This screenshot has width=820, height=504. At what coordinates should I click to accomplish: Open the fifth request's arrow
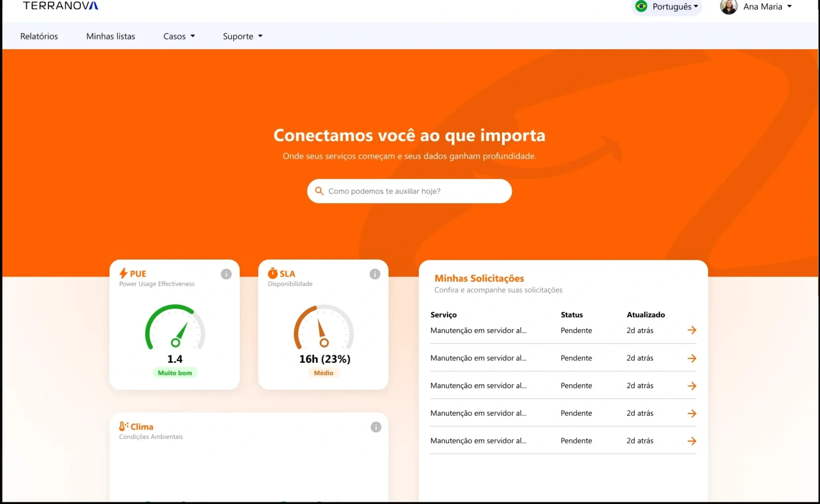pyautogui.click(x=692, y=441)
